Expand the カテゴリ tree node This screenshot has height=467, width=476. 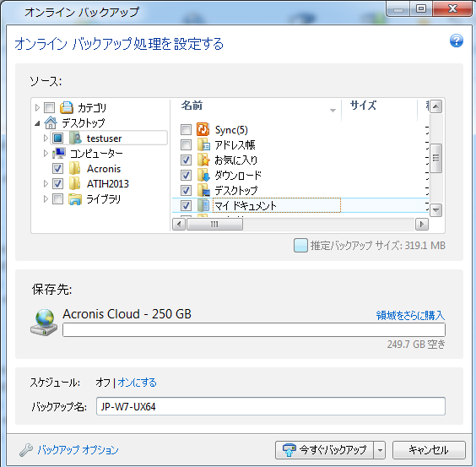click(37, 107)
